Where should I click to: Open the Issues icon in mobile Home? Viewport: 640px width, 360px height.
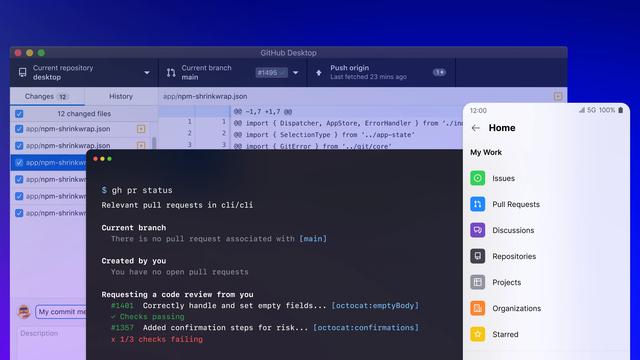coord(478,178)
